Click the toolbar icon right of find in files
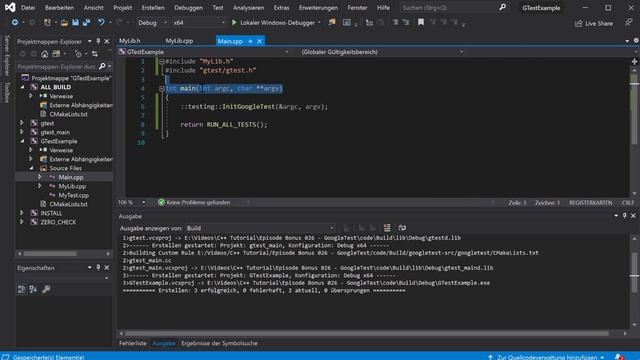This screenshot has height=360, width=640. (x=347, y=22)
